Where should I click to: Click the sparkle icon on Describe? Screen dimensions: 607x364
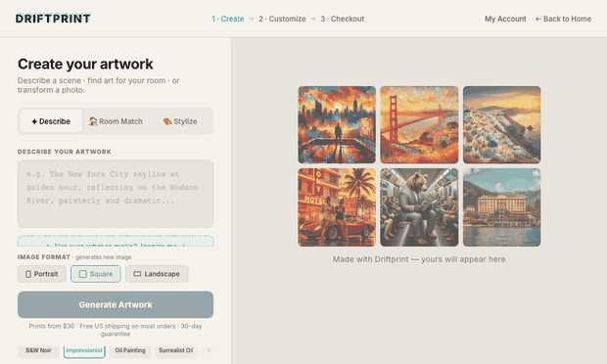34,121
